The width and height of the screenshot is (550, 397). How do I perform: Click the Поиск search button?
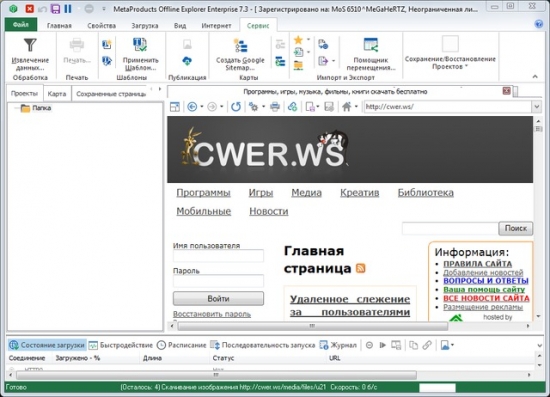[516, 228]
